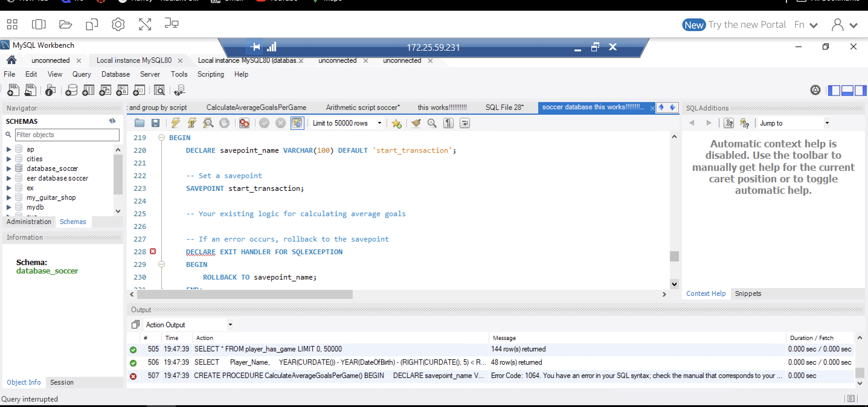Select the Explain plan magnifier icon
This screenshot has width=868, height=407.
coord(208,123)
